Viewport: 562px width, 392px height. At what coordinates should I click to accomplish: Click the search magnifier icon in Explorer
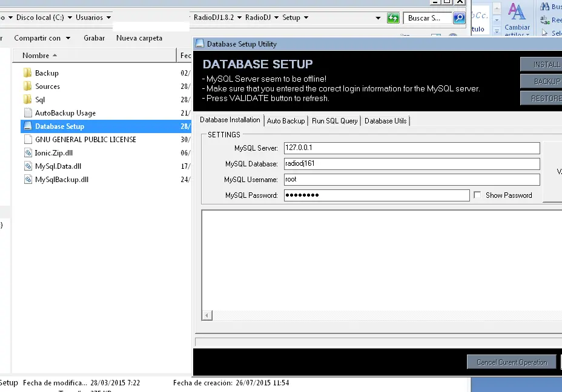point(459,18)
